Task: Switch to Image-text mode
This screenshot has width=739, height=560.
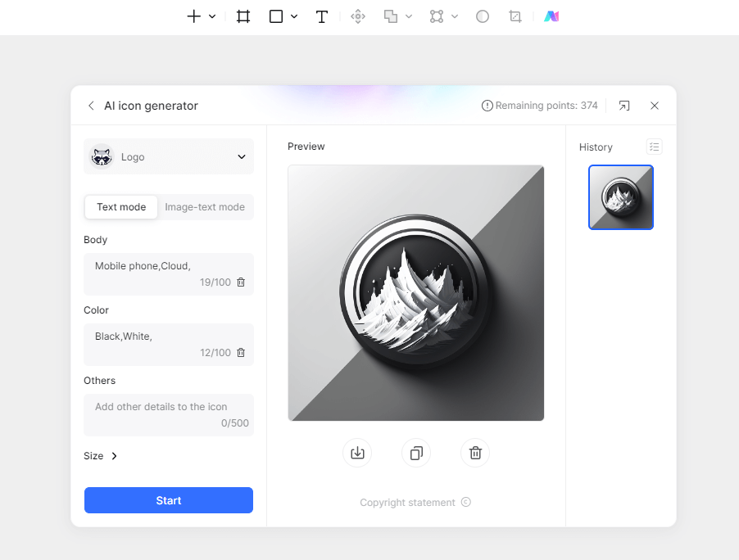Action: (205, 207)
